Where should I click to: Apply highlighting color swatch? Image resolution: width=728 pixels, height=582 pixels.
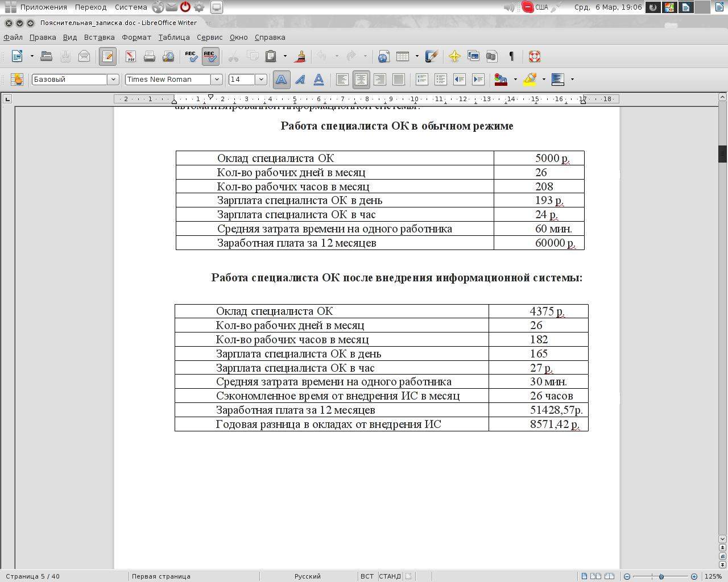tap(530, 80)
